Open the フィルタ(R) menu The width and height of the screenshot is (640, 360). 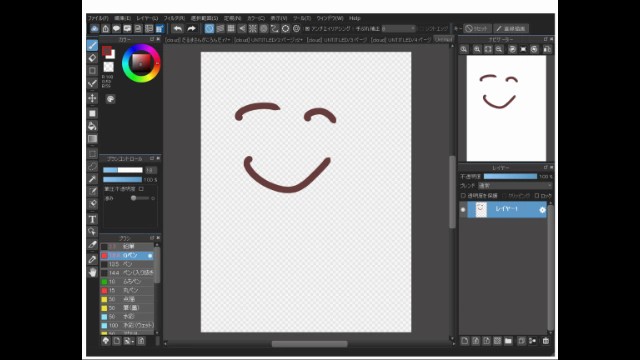174,18
